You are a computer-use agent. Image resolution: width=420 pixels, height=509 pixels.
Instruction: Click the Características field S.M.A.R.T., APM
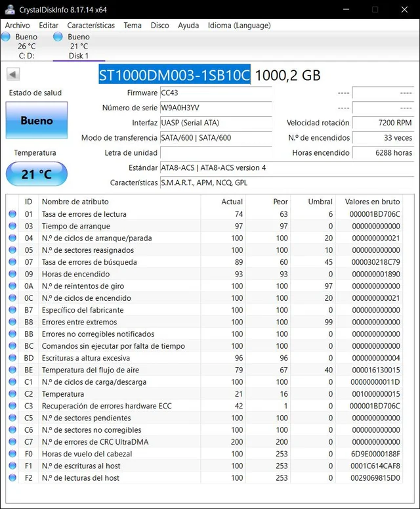click(x=287, y=183)
